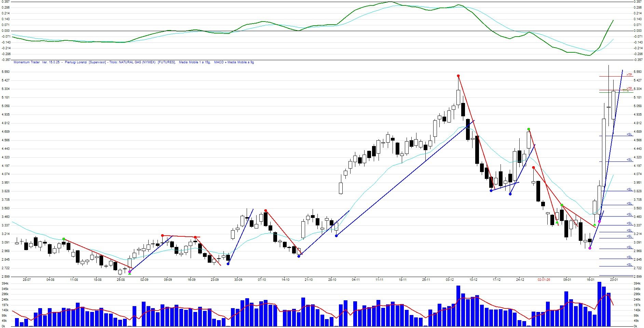Select the MACD + Media Mobile a 9g label

click(x=234, y=62)
